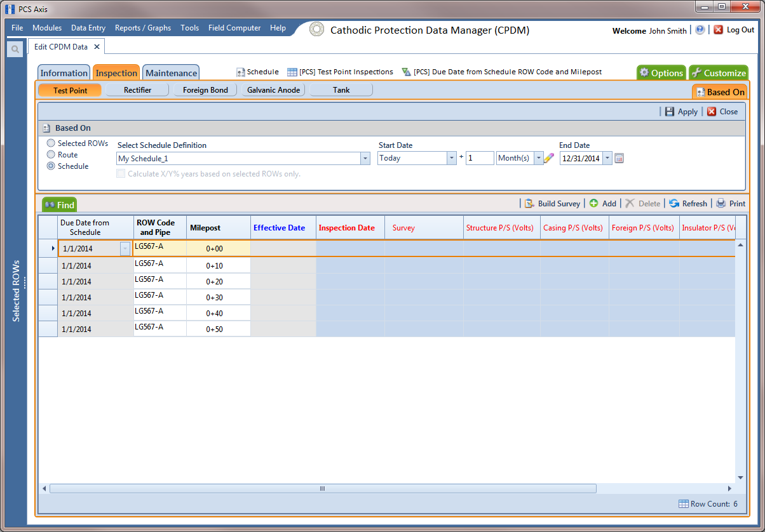This screenshot has width=765, height=532.
Task: Open the [PCS] Test Point Inspections layout
Action: coord(340,72)
